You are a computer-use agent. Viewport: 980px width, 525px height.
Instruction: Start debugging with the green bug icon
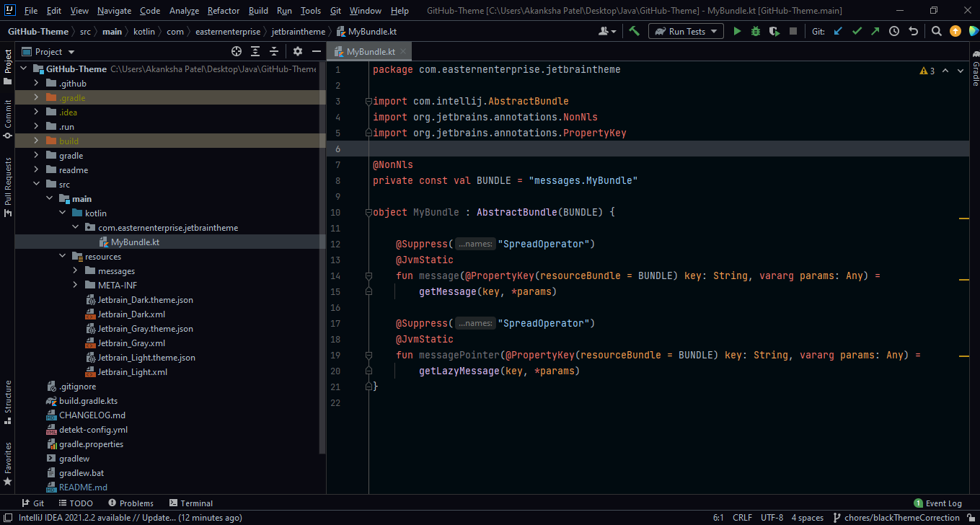point(756,31)
